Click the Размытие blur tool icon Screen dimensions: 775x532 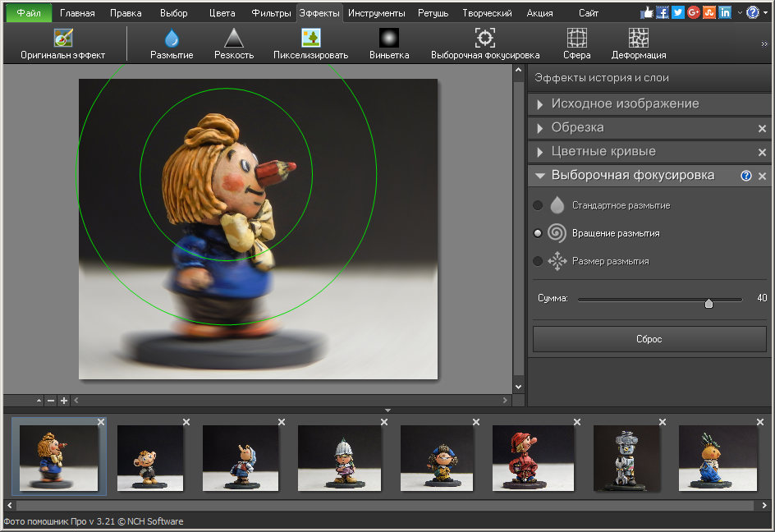pos(172,39)
